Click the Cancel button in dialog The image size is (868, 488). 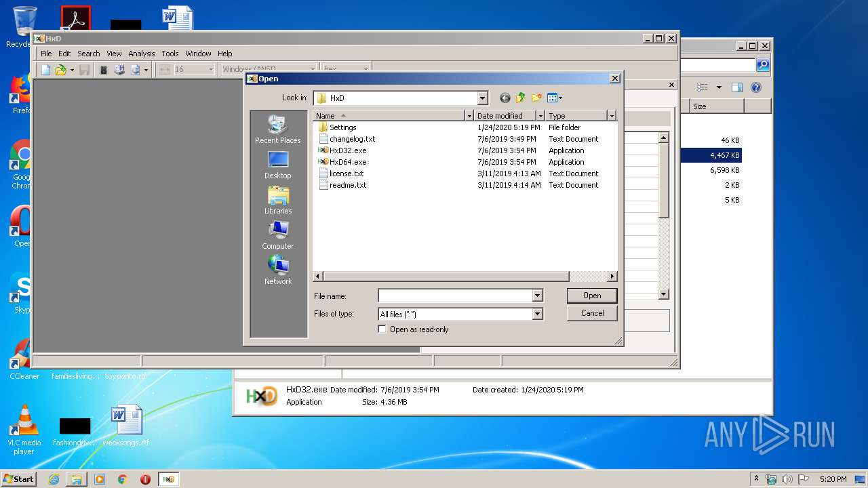pyautogui.click(x=592, y=313)
